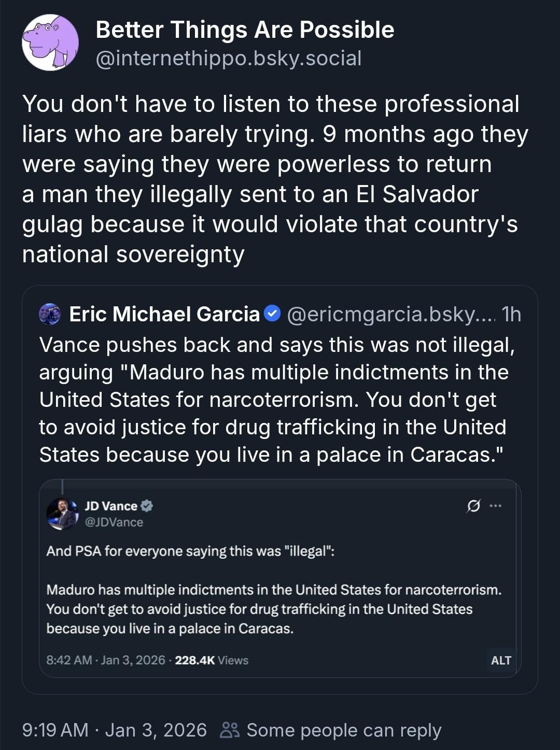Visit the Better Things Are Possible profile name
This screenshot has height=750, width=560.
[x=245, y=30]
